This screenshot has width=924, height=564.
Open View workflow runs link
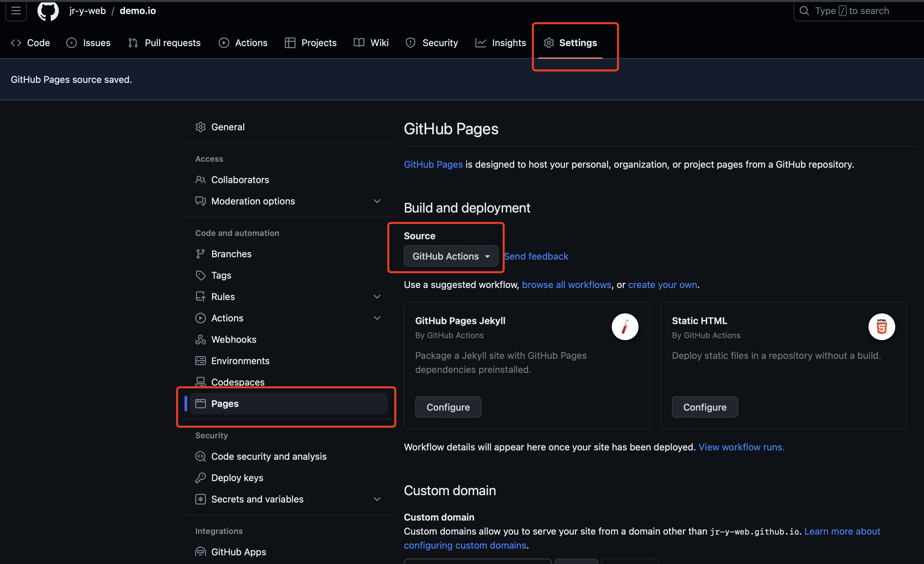pos(741,447)
